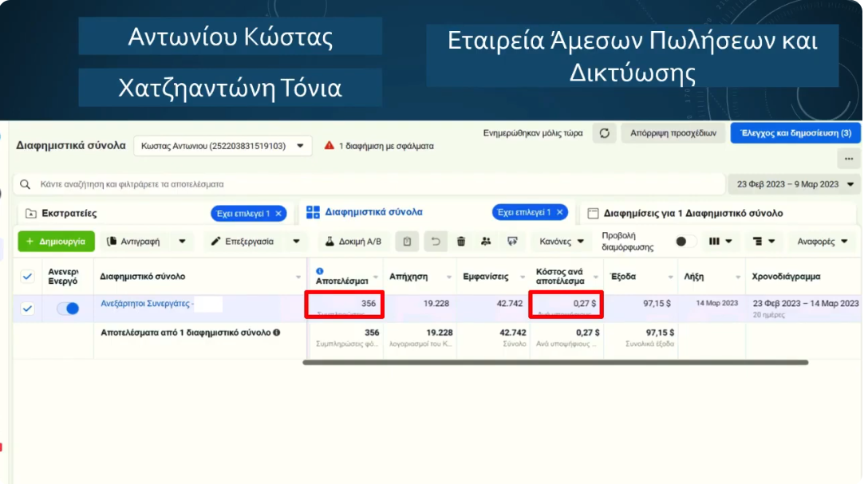The width and height of the screenshot is (868, 484).
Task: Open the Κωστας Αντωνιου account dropdown
Action: 223,146
